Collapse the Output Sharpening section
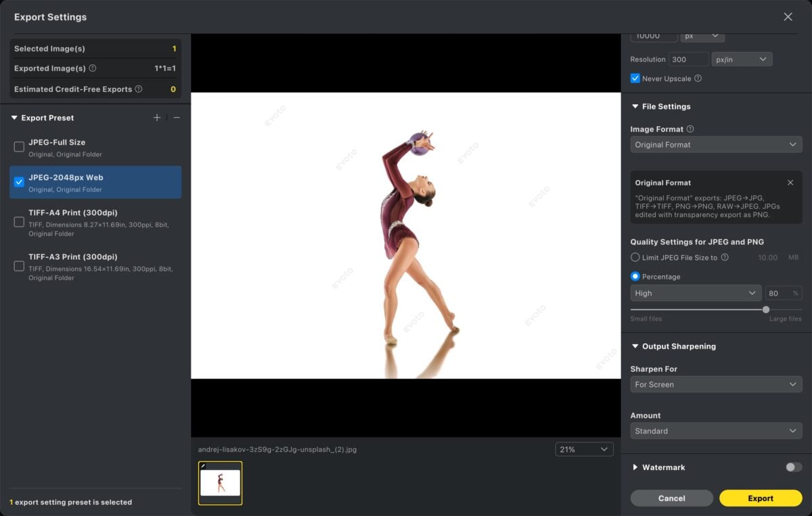This screenshot has height=516, width=812. 635,346
